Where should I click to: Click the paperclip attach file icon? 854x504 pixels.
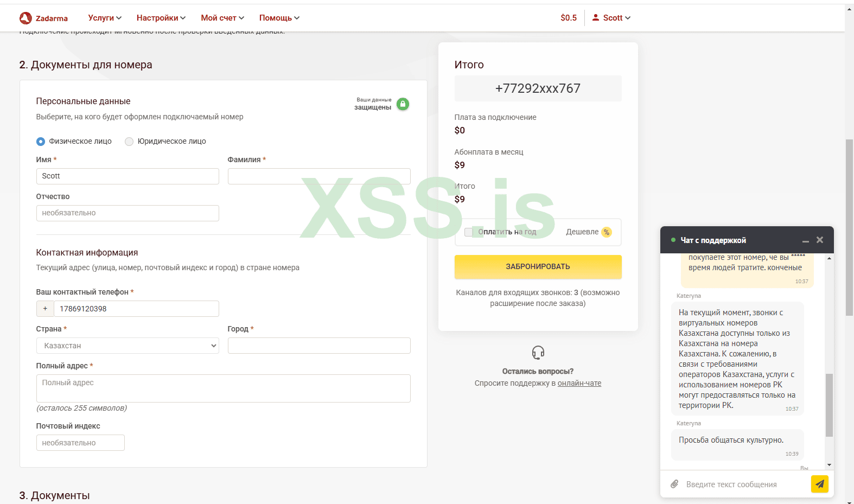(674, 484)
